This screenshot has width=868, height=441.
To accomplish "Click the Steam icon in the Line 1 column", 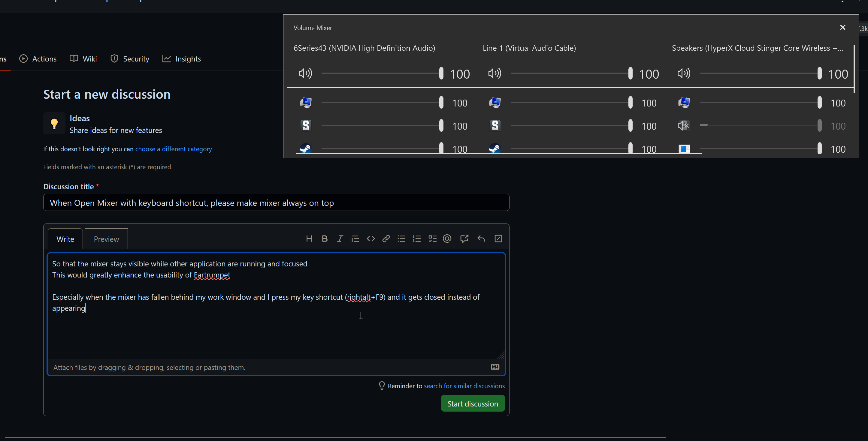I will point(495,148).
